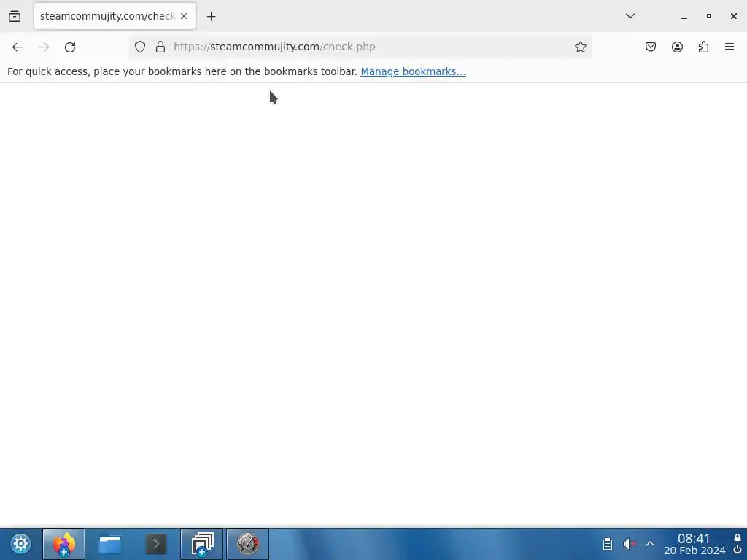This screenshot has height=560, width=747.
Task: Save page to Pocket
Action: pyautogui.click(x=651, y=47)
